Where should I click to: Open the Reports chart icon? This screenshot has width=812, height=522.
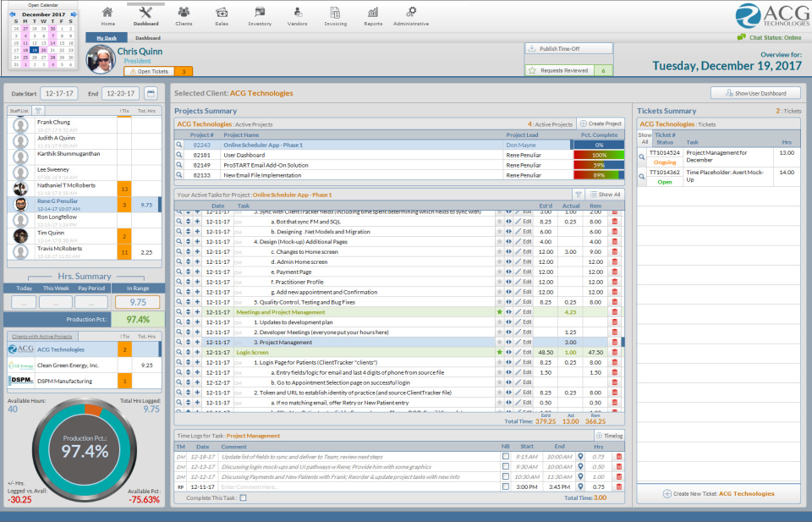pos(373,13)
